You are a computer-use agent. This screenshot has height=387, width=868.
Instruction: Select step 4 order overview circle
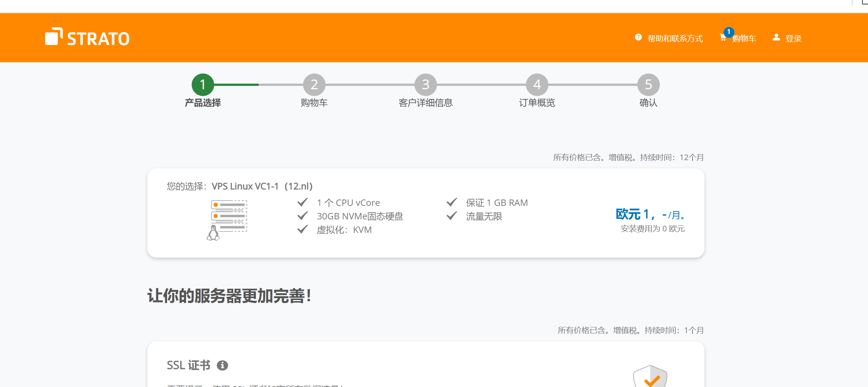point(537,85)
